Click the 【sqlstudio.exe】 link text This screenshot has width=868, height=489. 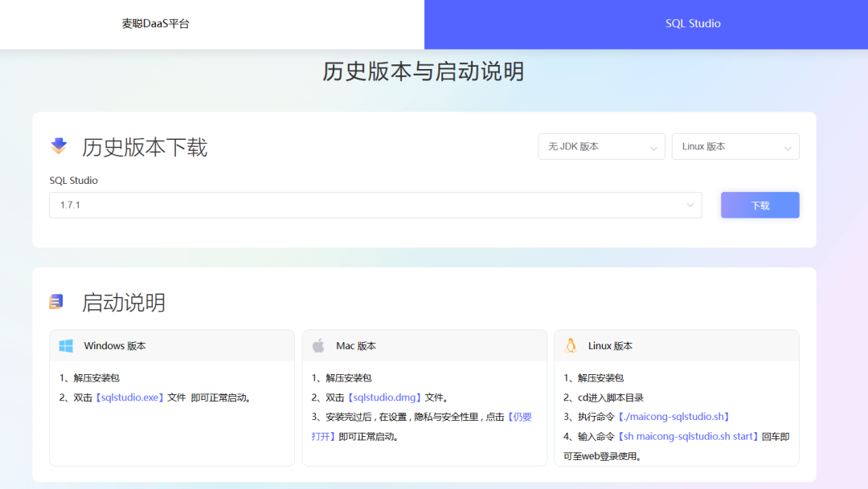129,397
